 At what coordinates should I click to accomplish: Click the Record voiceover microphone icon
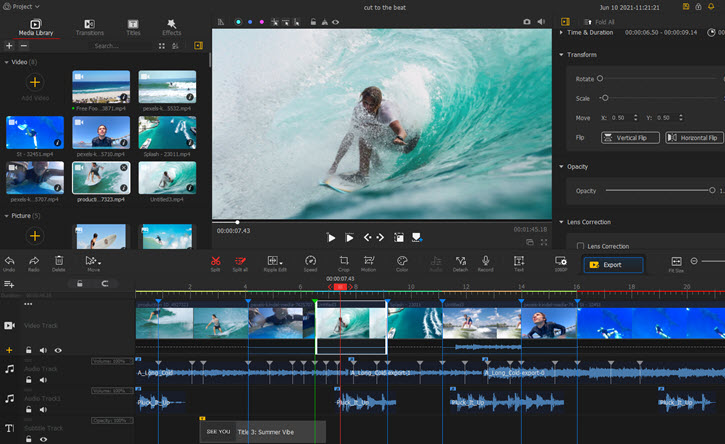coord(485,260)
